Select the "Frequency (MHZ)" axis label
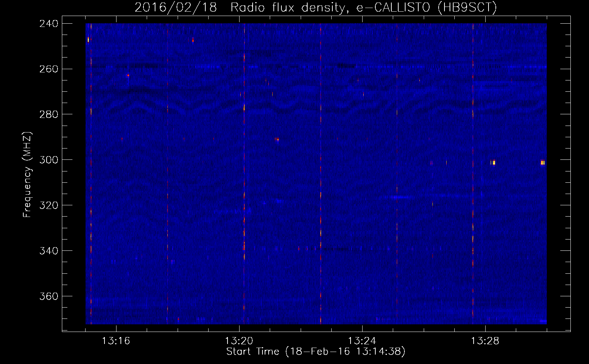Image resolution: width=589 pixels, height=364 pixels. [27, 174]
